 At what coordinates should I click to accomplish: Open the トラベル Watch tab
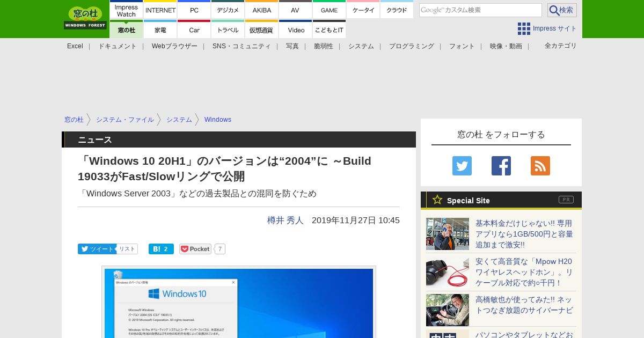point(228,30)
